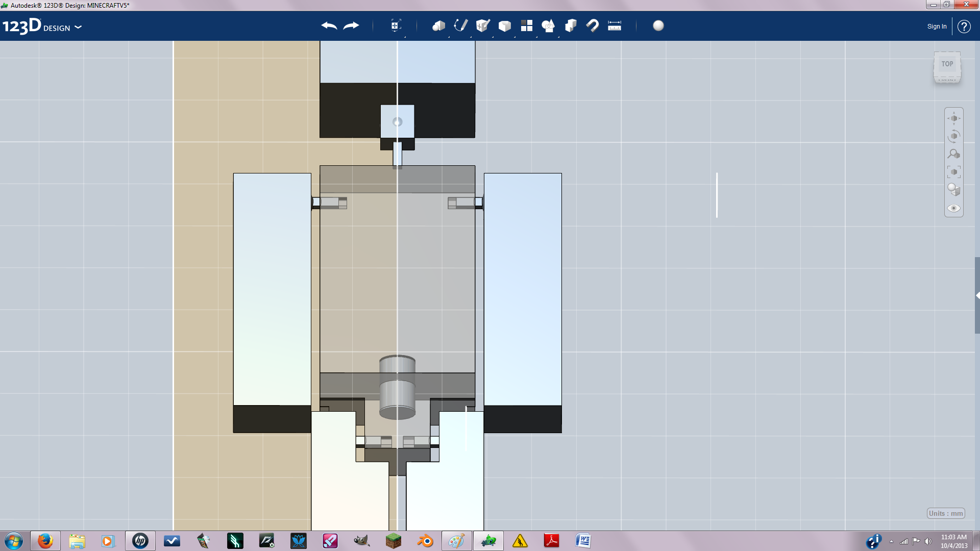Open Windows Explorer folder in taskbar
Screen dimensions: 980x551
pyautogui.click(x=77, y=541)
